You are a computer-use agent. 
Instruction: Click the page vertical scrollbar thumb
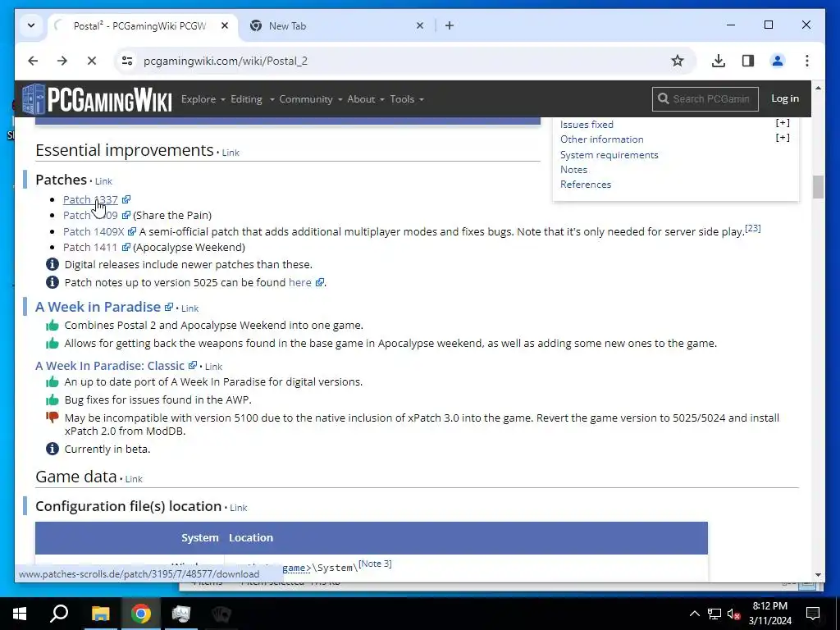point(818,187)
